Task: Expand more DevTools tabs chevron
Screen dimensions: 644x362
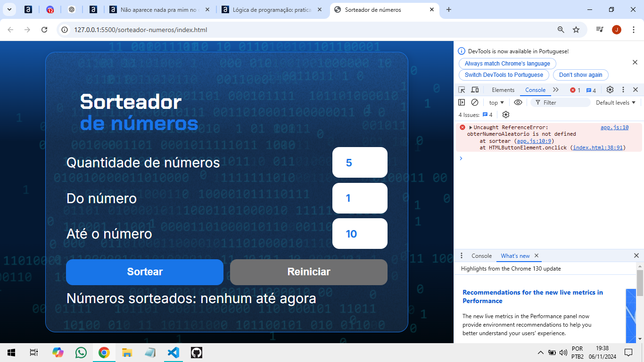Action: (x=556, y=90)
